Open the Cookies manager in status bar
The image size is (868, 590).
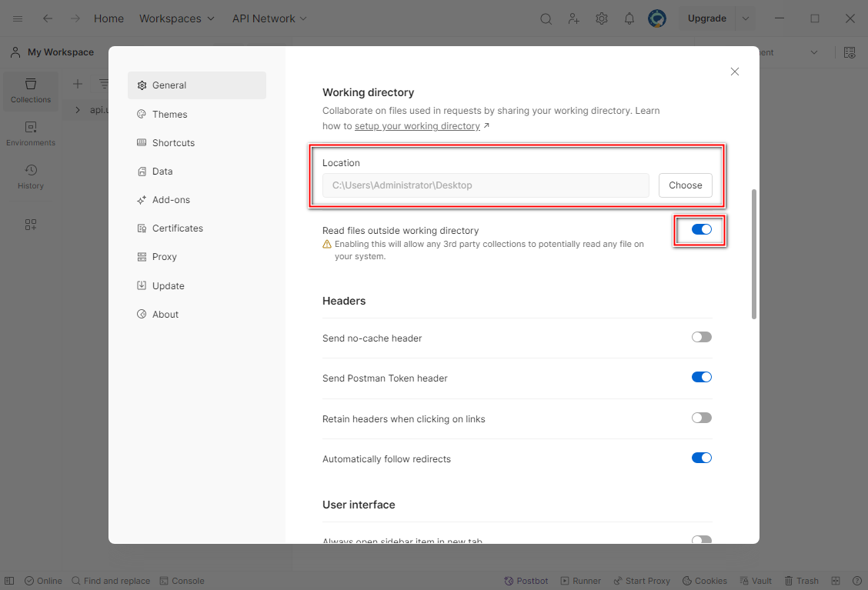[x=705, y=581]
